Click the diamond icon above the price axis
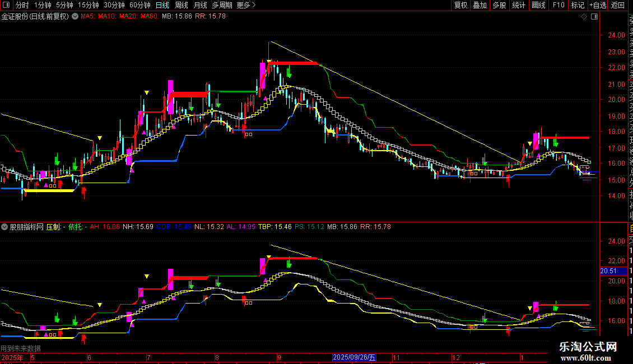The image size is (633, 364). (584, 17)
